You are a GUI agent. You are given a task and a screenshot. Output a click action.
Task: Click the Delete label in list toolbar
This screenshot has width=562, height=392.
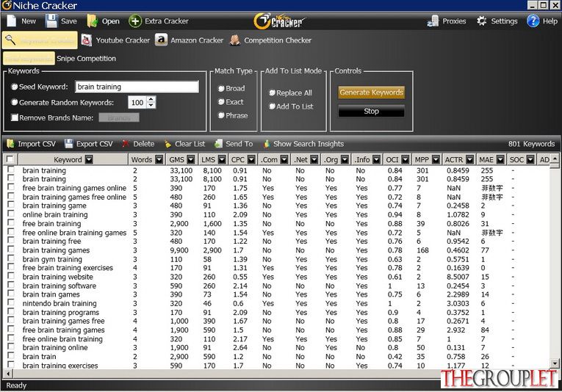(144, 144)
